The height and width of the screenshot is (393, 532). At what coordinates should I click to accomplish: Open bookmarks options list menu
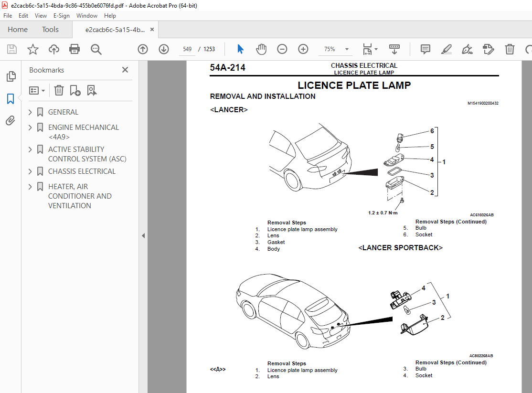pos(37,91)
